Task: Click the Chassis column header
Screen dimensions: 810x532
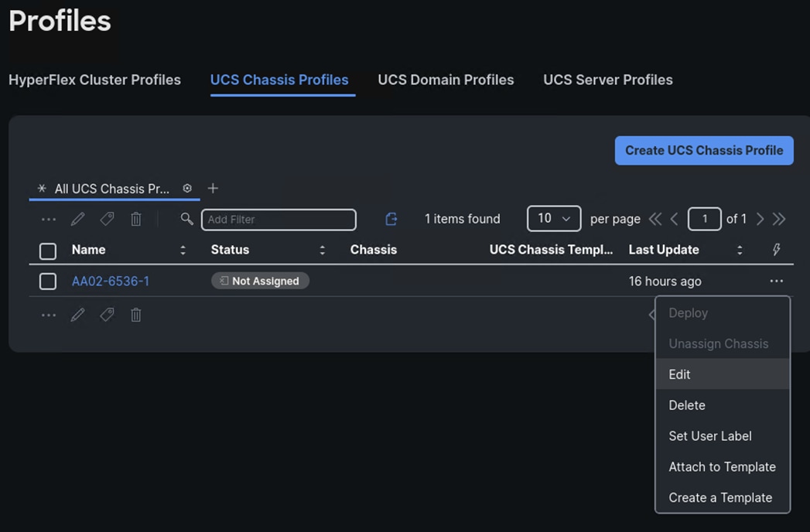Action: point(374,250)
